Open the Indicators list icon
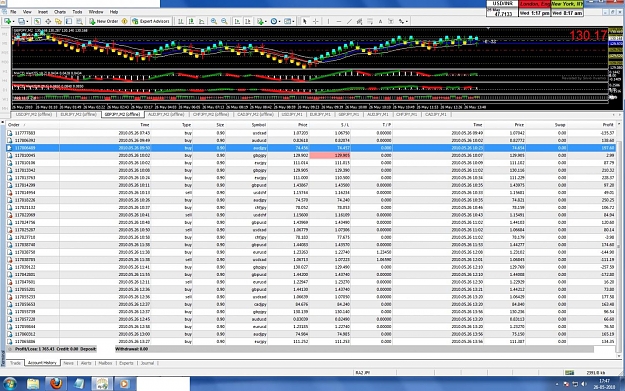Image resolution: width=625 pixels, height=391 pixels. click(260, 21)
